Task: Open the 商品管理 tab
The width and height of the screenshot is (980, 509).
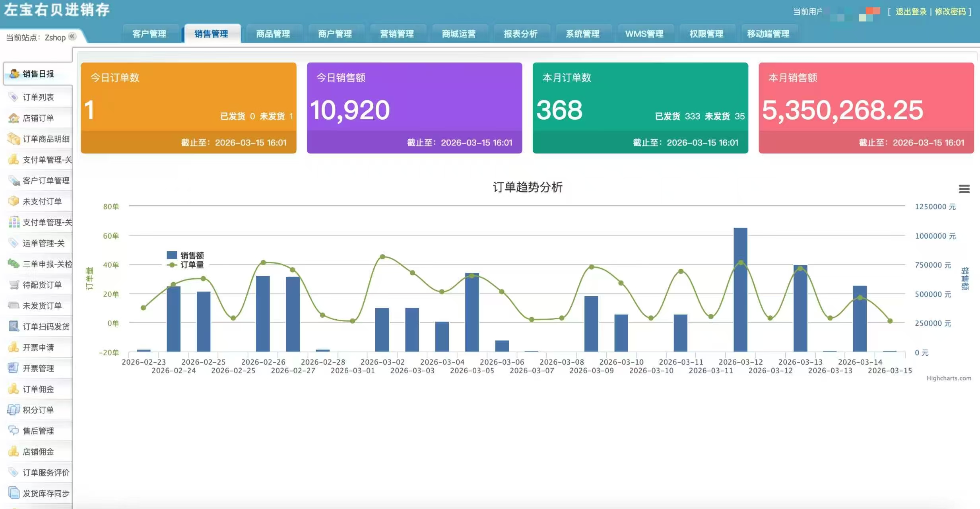Action: pyautogui.click(x=273, y=34)
